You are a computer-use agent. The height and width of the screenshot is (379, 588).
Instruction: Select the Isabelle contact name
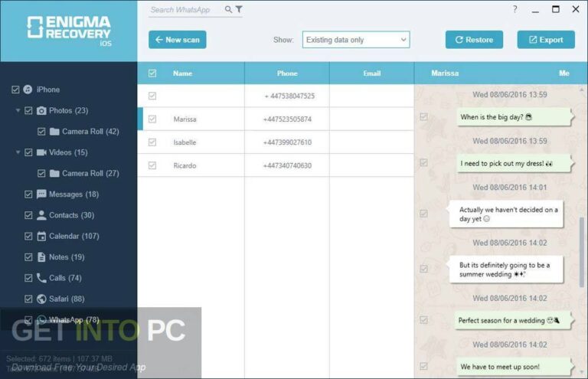(x=185, y=142)
